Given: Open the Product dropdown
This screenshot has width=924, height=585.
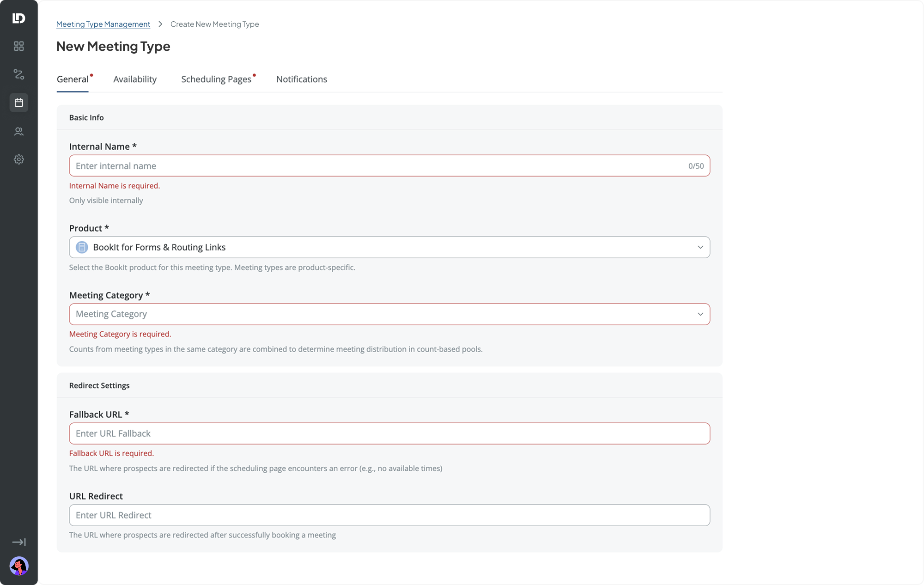Looking at the screenshot, I should (389, 247).
